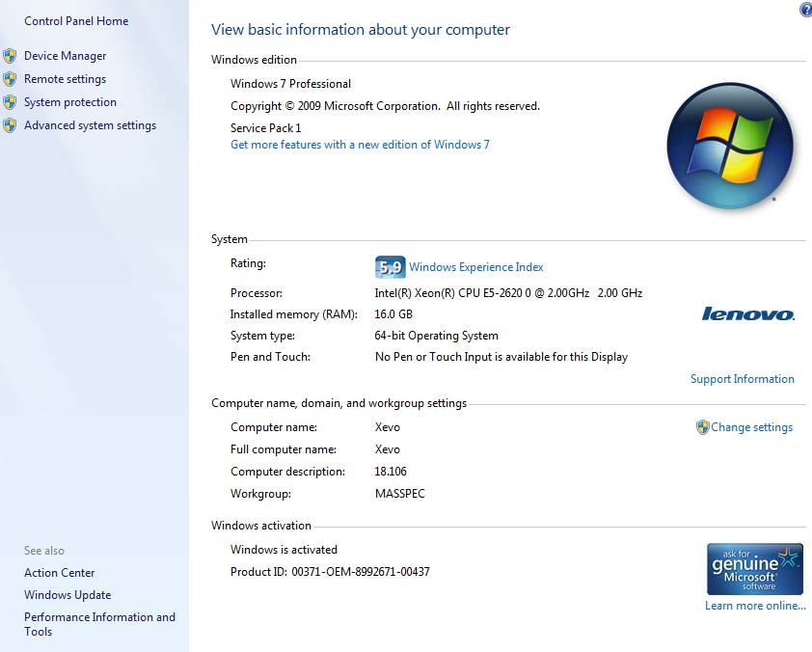Click the Product ID 00371-OEM-8992671-00437 text
812x652 pixels.
330,572
